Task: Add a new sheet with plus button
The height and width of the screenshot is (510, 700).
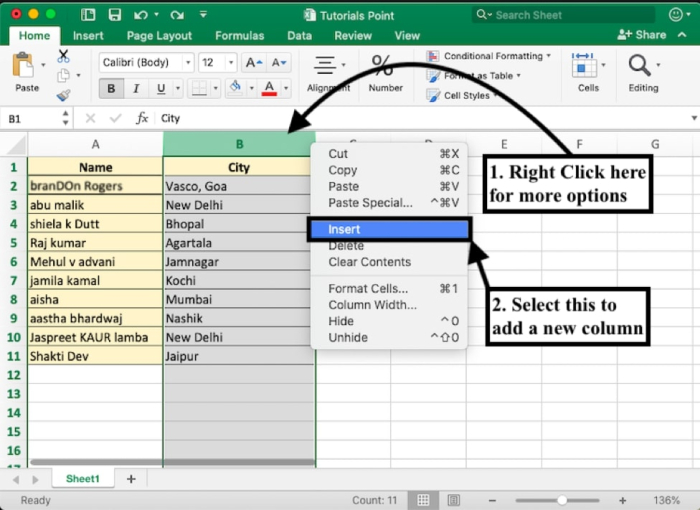Action: pos(131,479)
